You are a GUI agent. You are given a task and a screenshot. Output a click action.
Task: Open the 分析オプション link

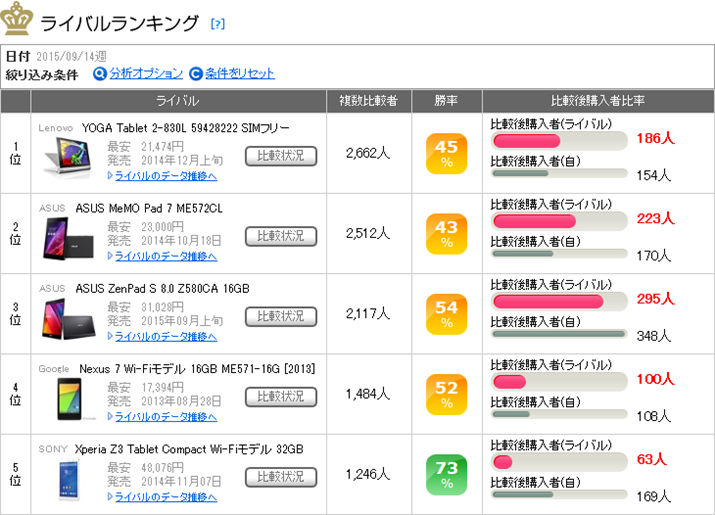pos(146,73)
